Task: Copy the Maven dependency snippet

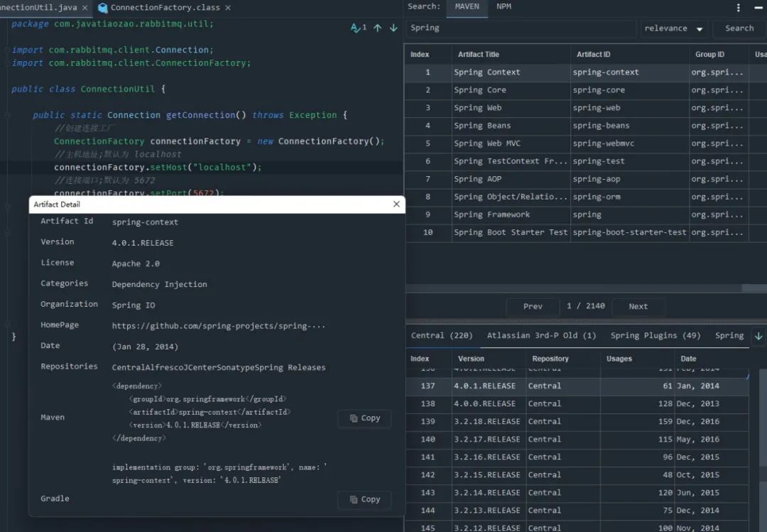Action: (364, 418)
